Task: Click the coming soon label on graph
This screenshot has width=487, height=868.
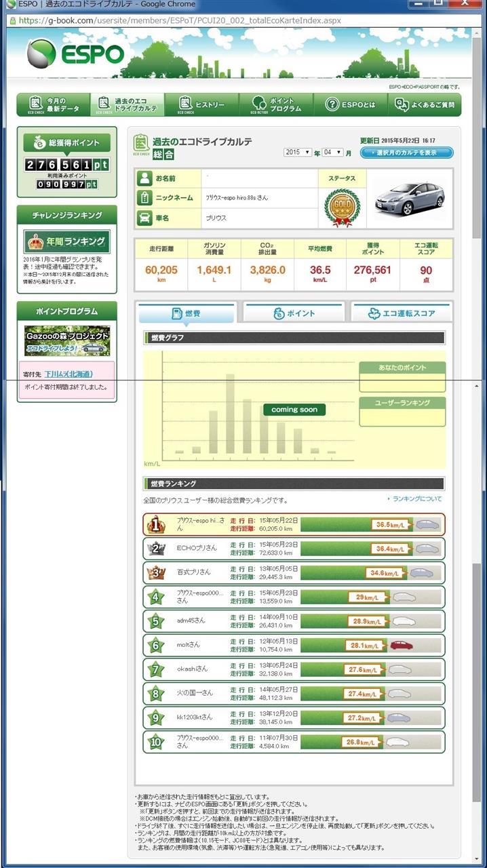Action: [x=294, y=410]
